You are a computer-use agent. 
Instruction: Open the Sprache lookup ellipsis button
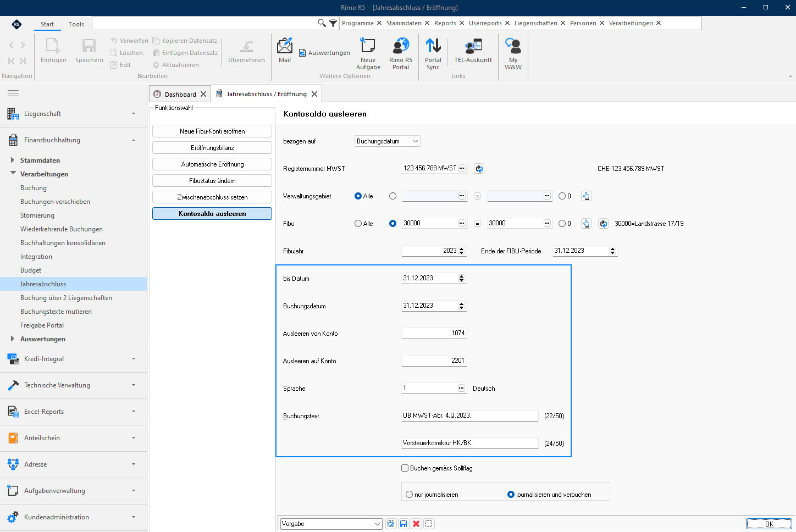(462, 388)
